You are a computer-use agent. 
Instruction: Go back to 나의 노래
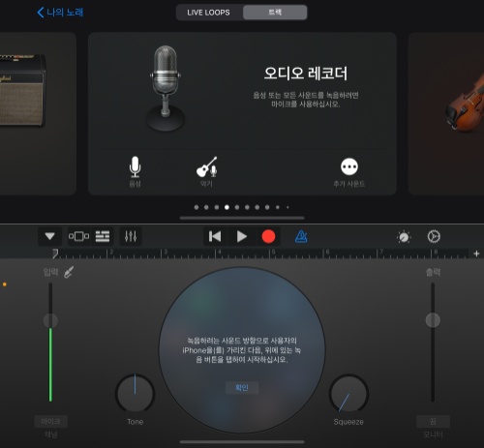pyautogui.click(x=60, y=13)
